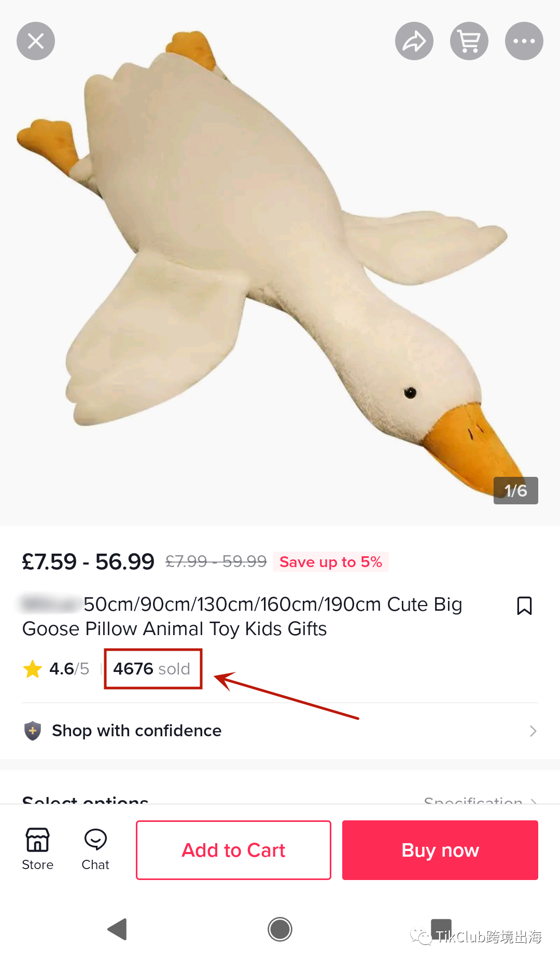Open the shopping cart icon

coord(469,41)
